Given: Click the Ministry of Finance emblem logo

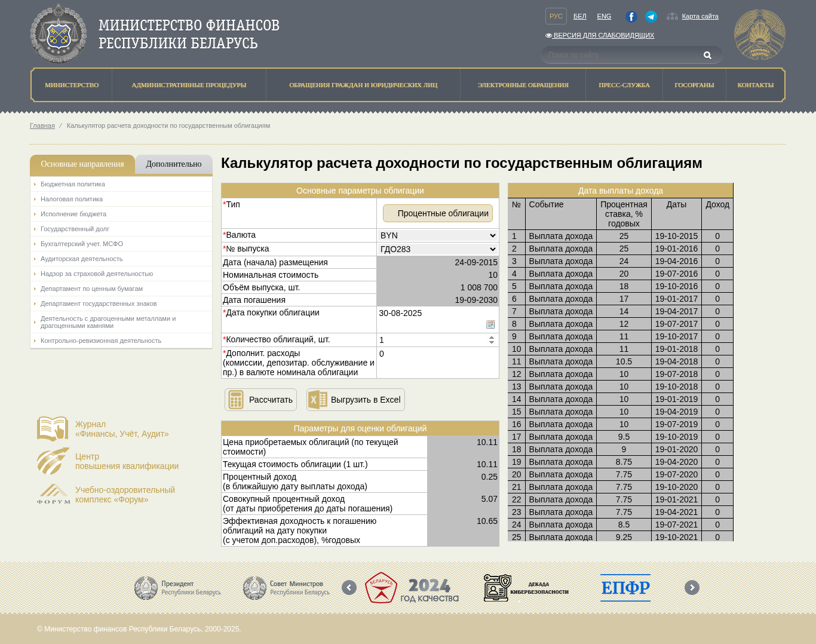Looking at the screenshot, I should pyautogui.click(x=59, y=33).
